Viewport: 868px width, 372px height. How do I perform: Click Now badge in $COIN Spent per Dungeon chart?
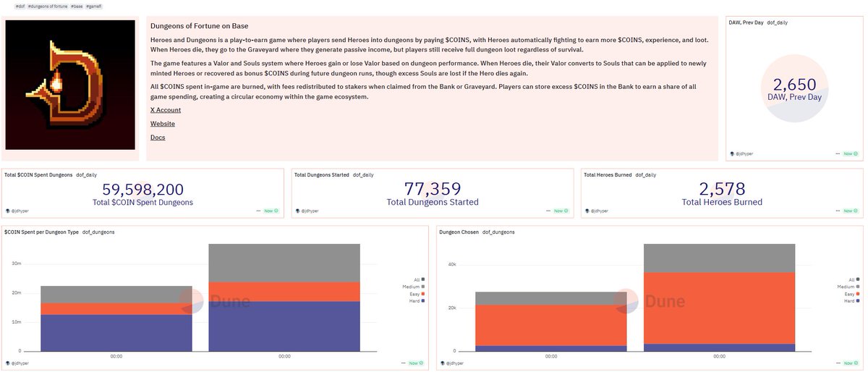416,363
